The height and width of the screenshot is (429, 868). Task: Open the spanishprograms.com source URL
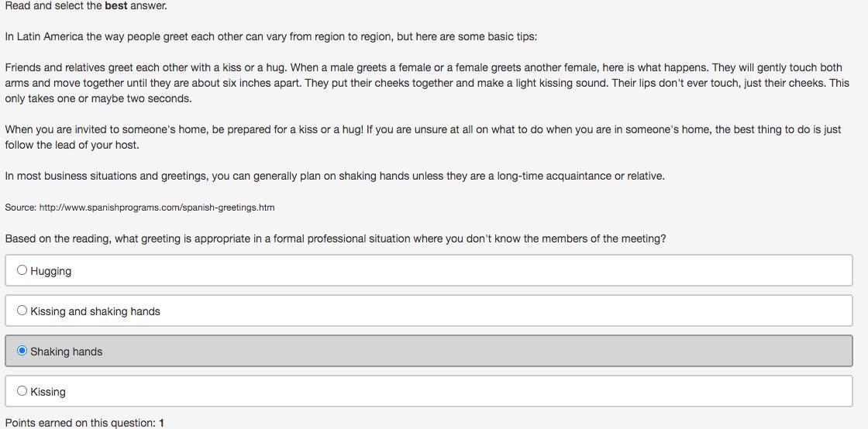[157, 208]
